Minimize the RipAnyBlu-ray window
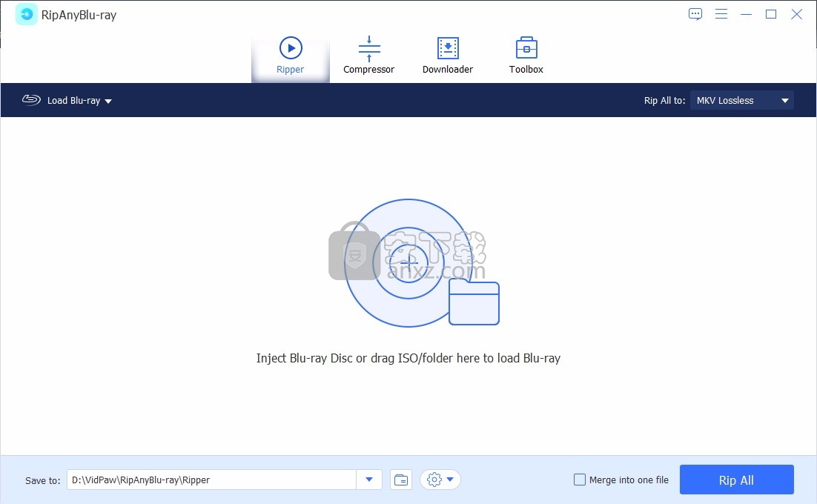This screenshot has height=504, width=817. (746, 14)
